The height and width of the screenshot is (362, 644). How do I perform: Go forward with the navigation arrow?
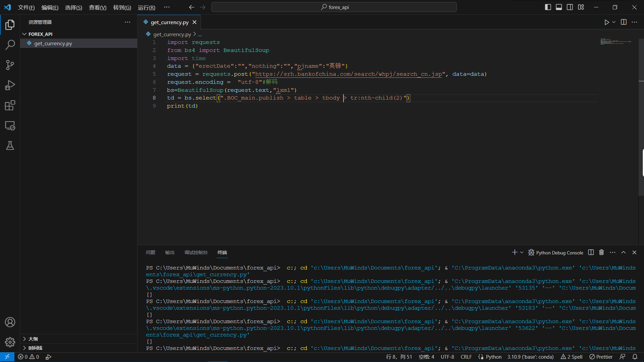tap(203, 7)
